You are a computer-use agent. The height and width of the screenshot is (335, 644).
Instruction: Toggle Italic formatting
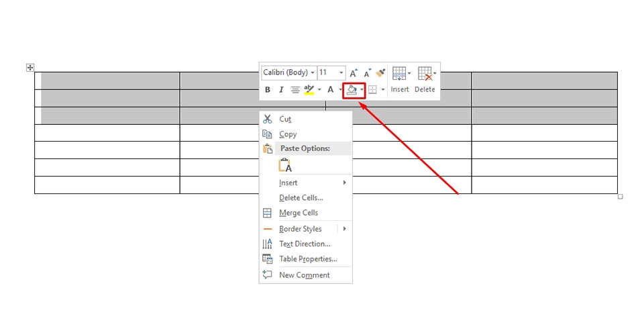click(281, 89)
